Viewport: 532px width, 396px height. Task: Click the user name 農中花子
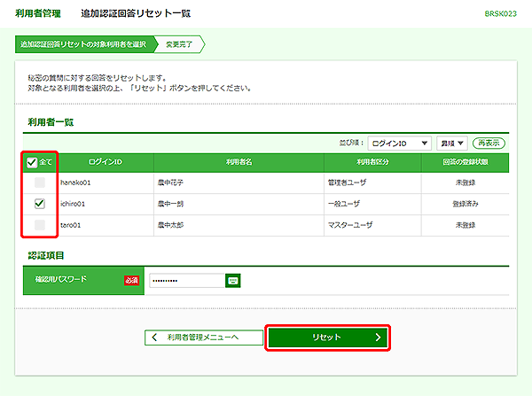pos(170,182)
